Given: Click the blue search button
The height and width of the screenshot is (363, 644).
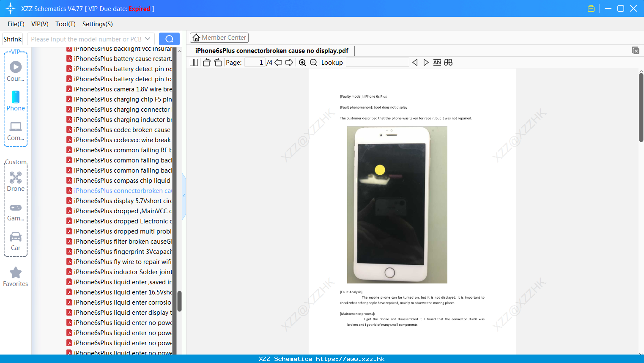Looking at the screenshot, I should [x=169, y=39].
